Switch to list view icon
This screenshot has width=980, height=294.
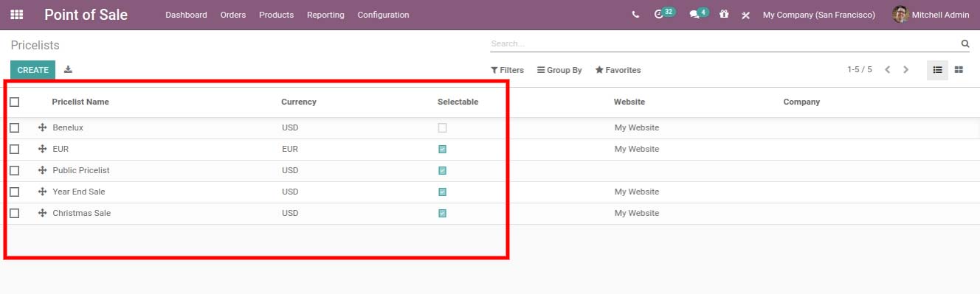click(937, 70)
